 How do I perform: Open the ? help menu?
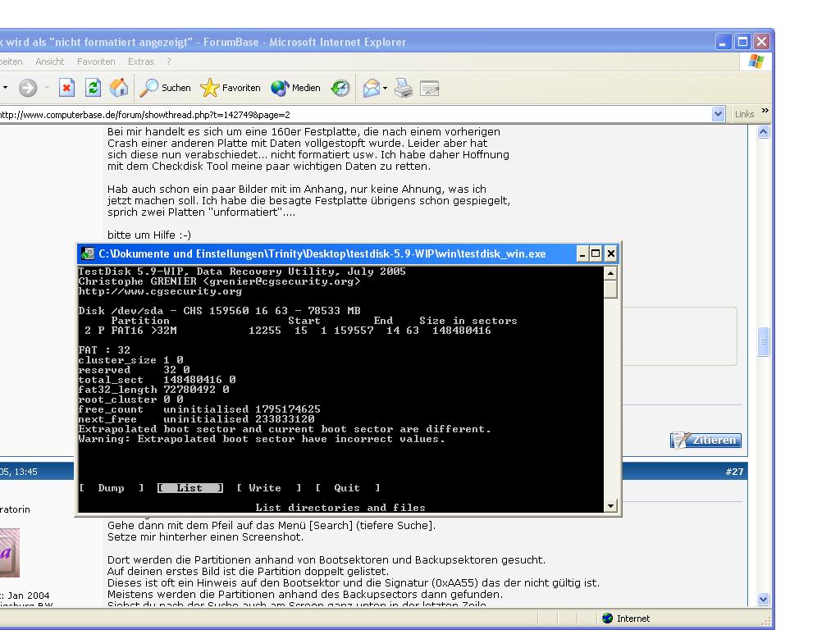pos(169,62)
